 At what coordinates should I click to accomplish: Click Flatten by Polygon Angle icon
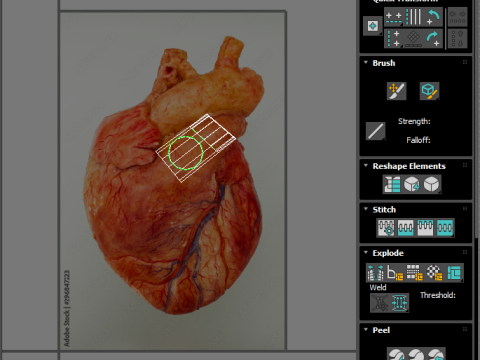[x=395, y=273]
